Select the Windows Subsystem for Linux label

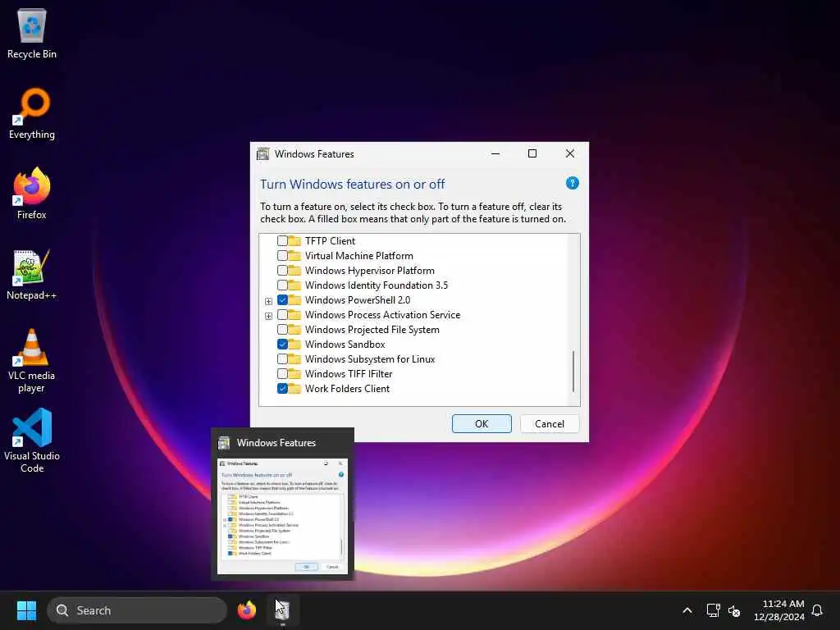point(370,359)
